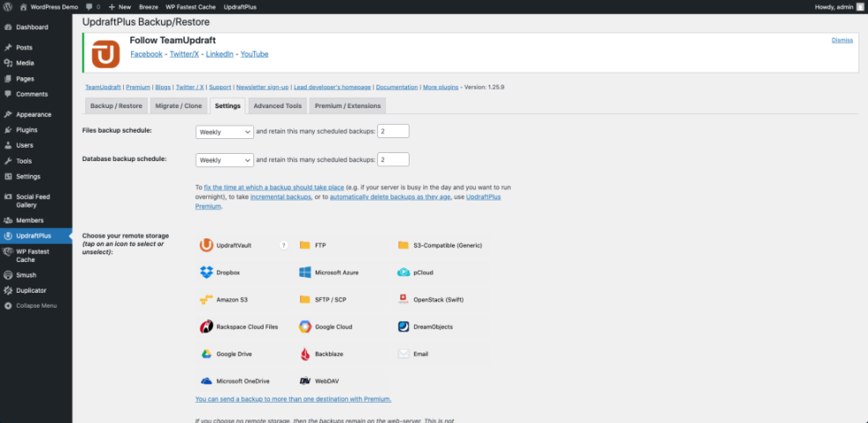Open the UpdraftVault help question mark
The height and width of the screenshot is (423, 868).
click(283, 245)
